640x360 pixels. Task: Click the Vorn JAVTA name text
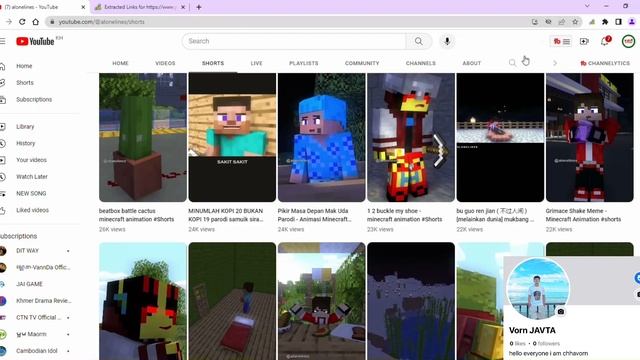tap(532, 330)
